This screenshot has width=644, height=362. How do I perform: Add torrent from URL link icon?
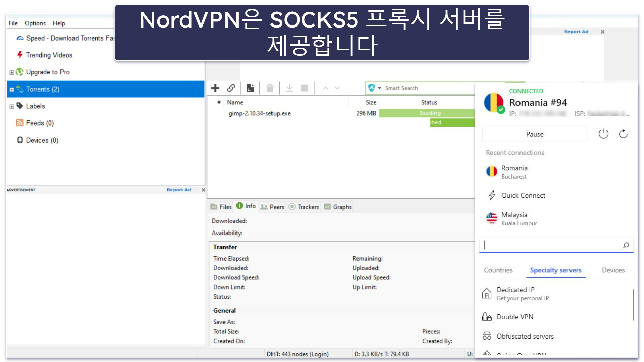[x=231, y=88]
